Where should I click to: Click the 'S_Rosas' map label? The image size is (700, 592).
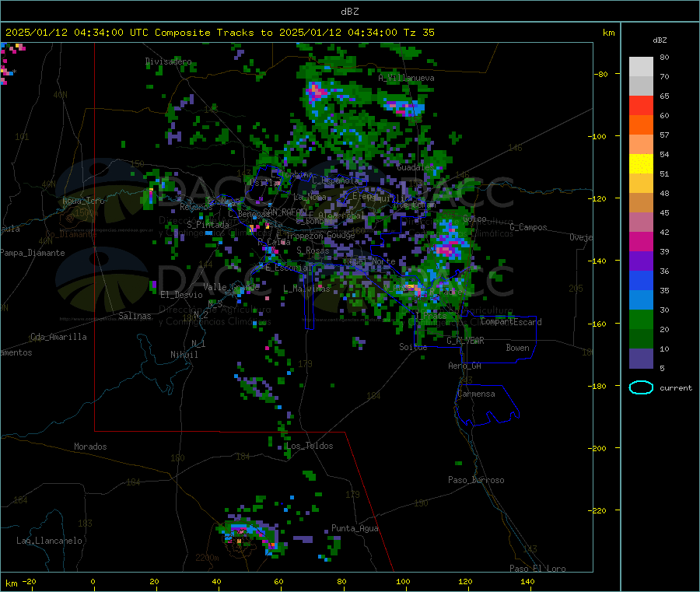(313, 250)
